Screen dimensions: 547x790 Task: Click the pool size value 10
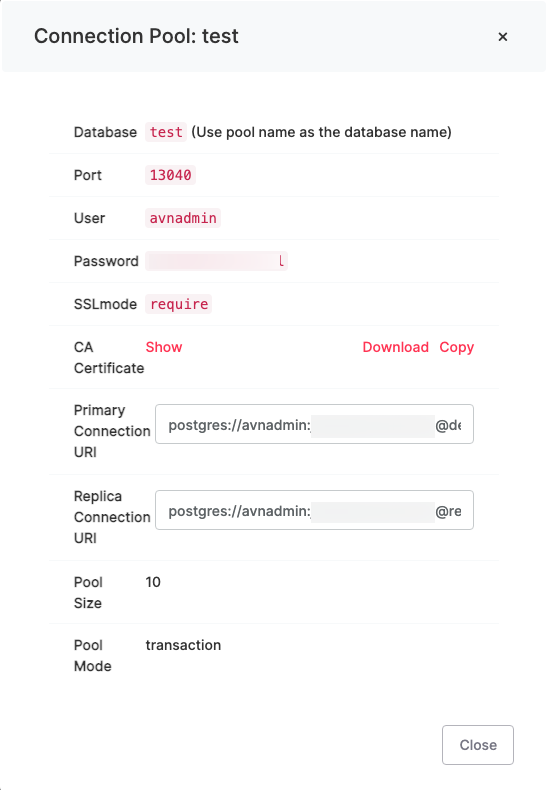[x=153, y=582]
